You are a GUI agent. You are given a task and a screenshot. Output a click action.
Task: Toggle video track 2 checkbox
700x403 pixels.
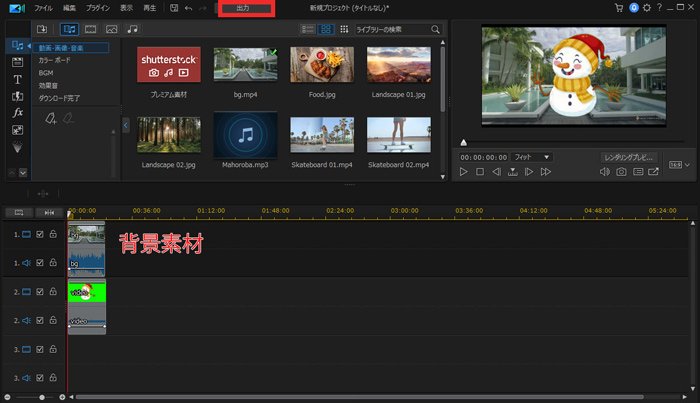(x=40, y=292)
